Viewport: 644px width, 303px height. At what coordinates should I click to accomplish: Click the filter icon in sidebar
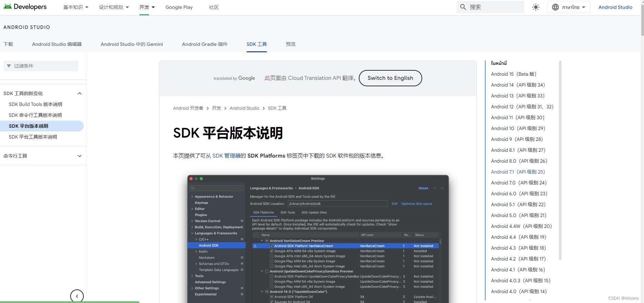pyautogui.click(x=9, y=66)
